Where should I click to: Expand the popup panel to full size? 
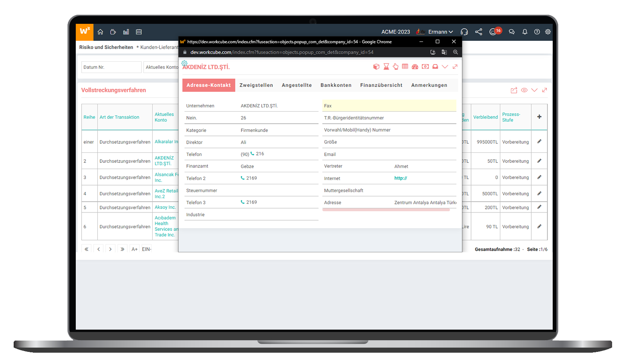click(x=455, y=67)
